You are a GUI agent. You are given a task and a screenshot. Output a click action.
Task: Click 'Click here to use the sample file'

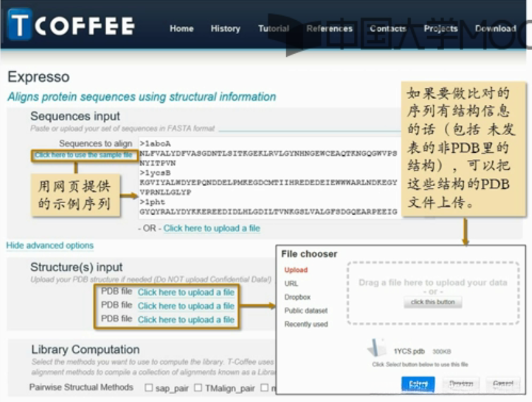pos(83,155)
